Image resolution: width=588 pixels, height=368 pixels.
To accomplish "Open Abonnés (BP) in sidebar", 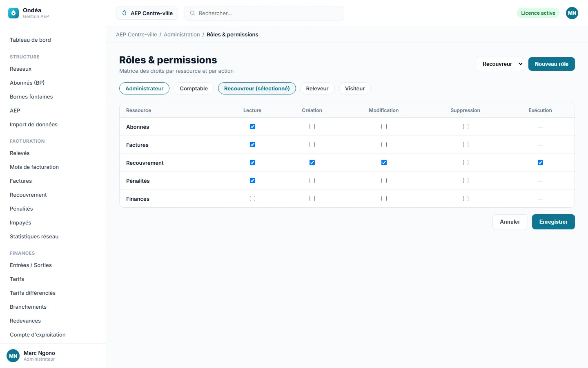I will click(53, 83).
